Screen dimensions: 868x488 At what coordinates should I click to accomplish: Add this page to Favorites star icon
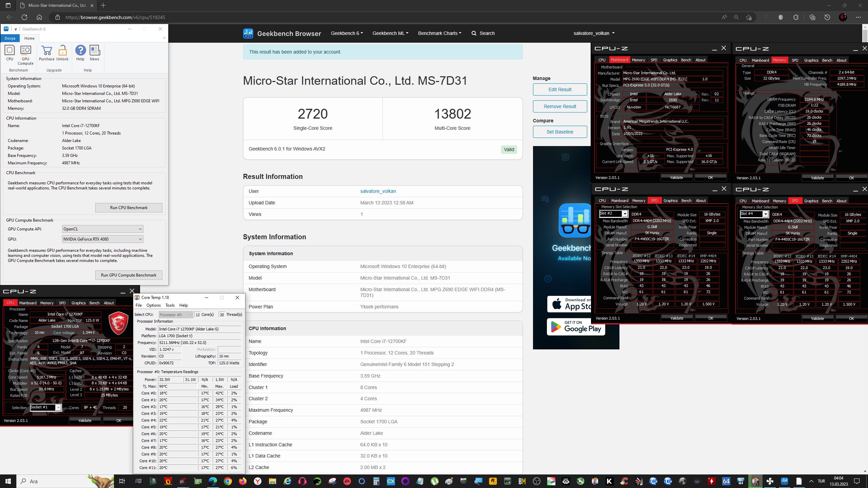(x=749, y=17)
